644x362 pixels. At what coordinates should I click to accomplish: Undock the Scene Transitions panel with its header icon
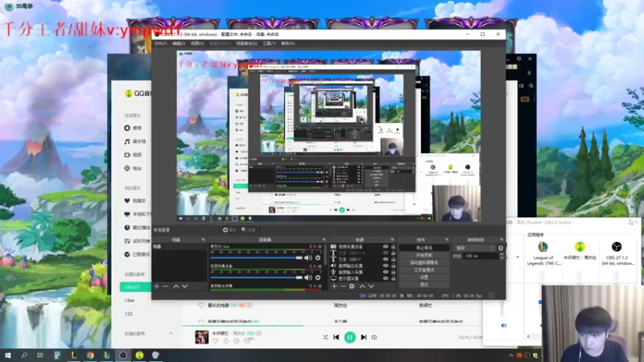pyautogui.click(x=502, y=239)
